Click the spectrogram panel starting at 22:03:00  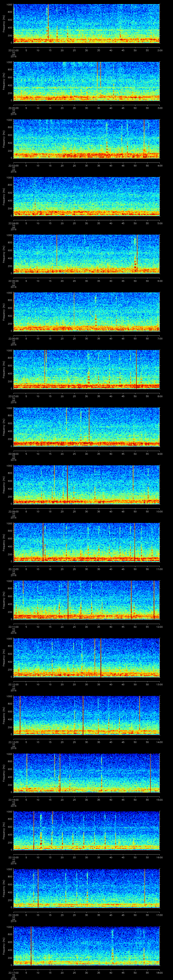point(86,139)
